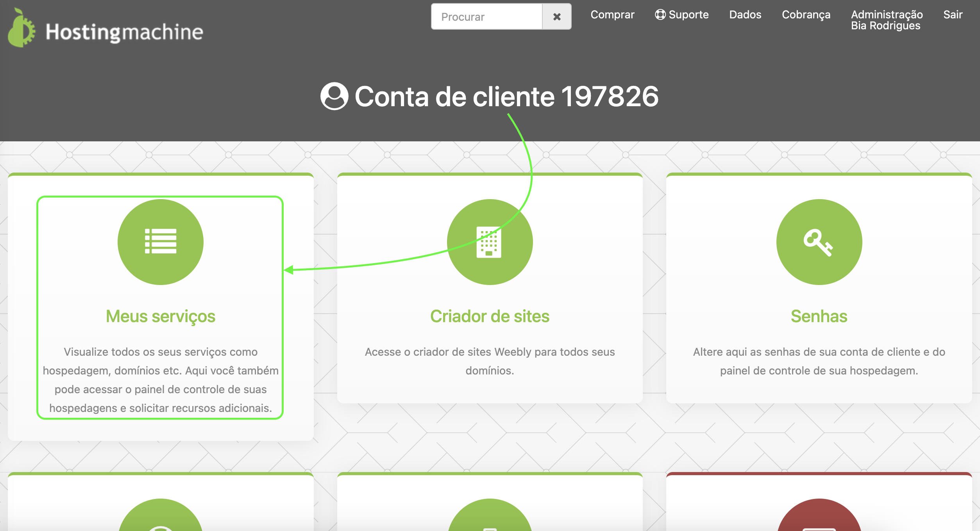Click the Meus serviços description text
This screenshot has width=980, height=531.
tap(161, 380)
